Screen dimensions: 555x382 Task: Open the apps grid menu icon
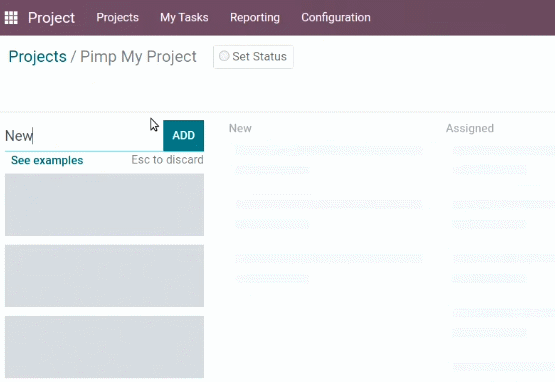pyautogui.click(x=11, y=18)
